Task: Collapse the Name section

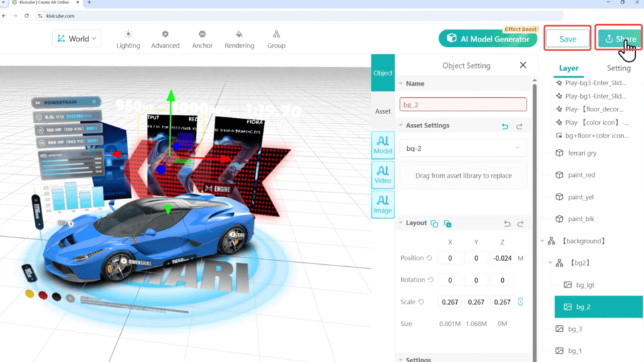Action: 401,83
